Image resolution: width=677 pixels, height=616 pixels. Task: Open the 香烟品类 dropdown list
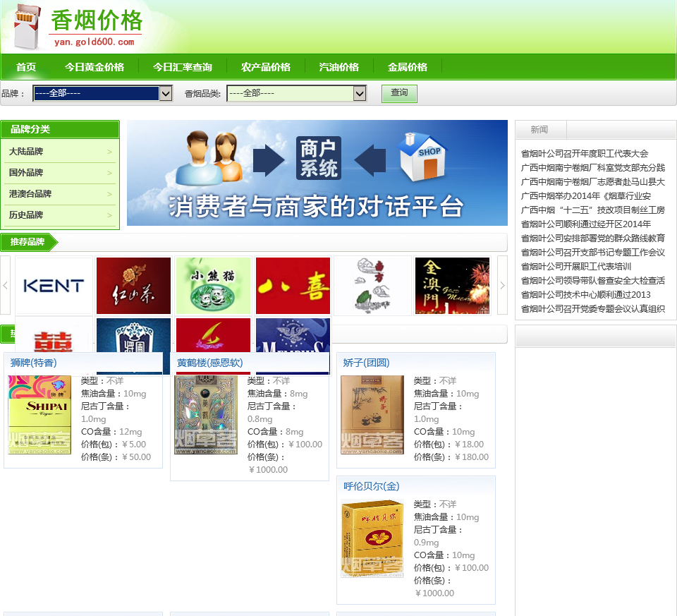(297, 93)
